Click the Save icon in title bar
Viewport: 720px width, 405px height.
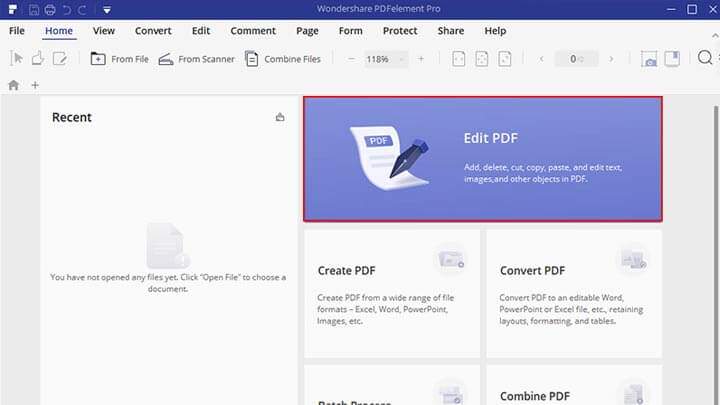34,10
